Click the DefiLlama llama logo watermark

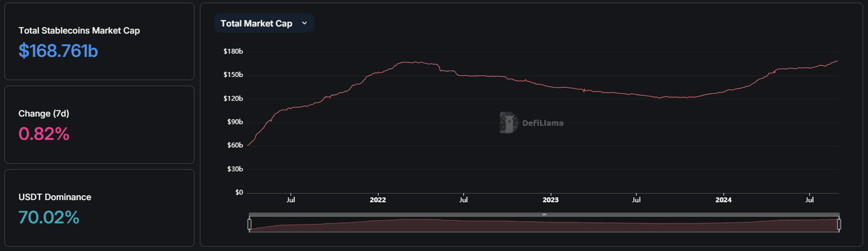point(509,122)
